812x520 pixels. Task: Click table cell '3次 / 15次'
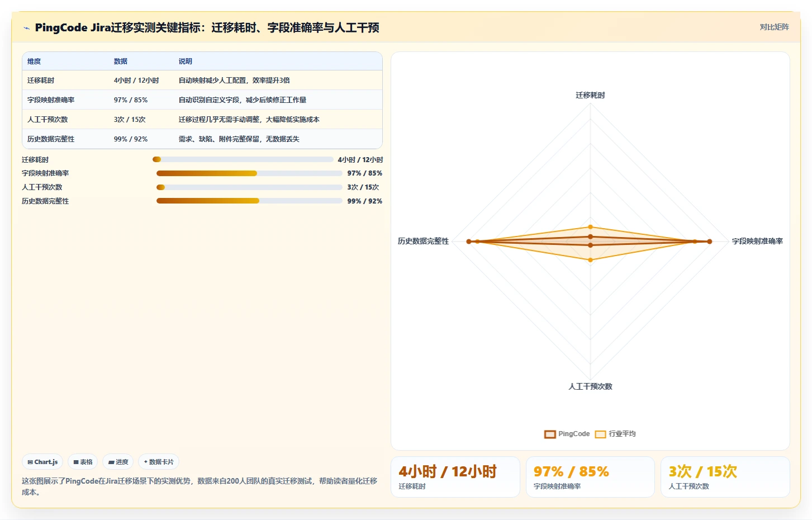(130, 120)
